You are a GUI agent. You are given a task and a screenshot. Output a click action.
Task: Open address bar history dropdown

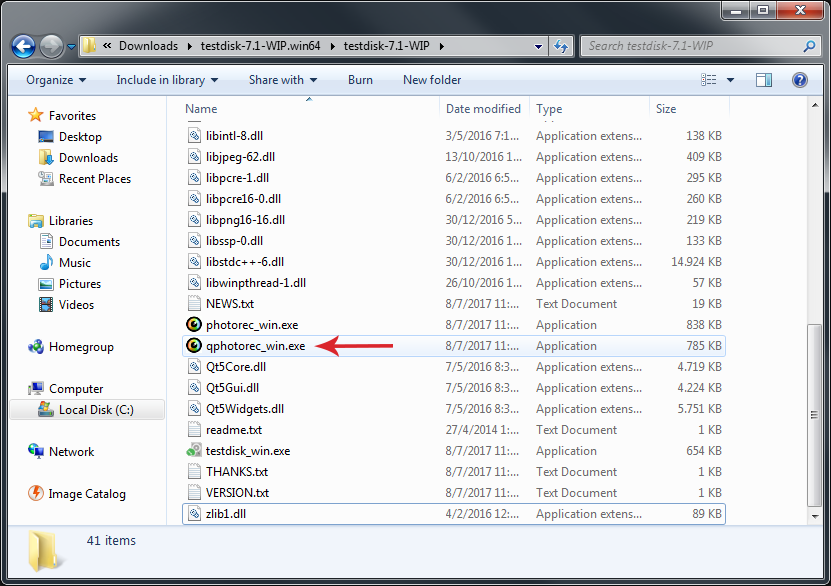(x=538, y=47)
